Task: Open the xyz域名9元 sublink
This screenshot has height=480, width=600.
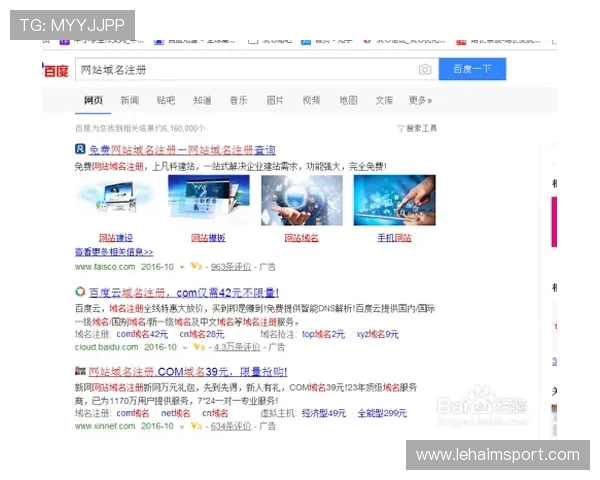Action: (378, 334)
